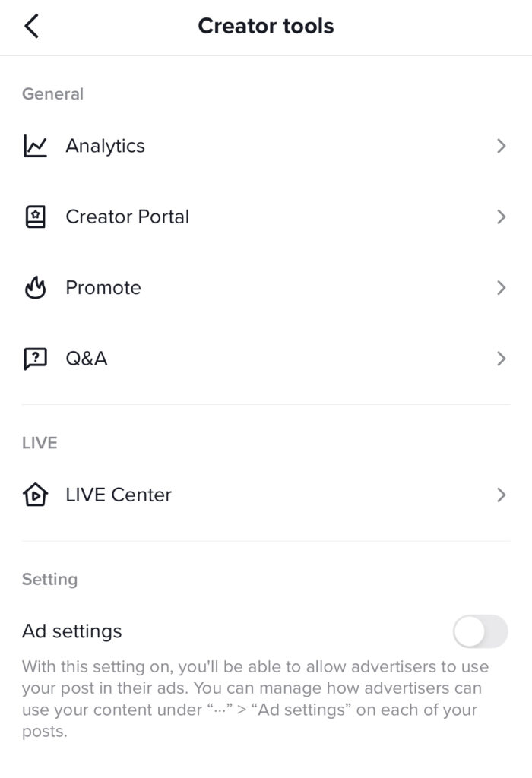The width and height of the screenshot is (532, 778).
Task: Open the Q&A text entry
Action: [87, 359]
